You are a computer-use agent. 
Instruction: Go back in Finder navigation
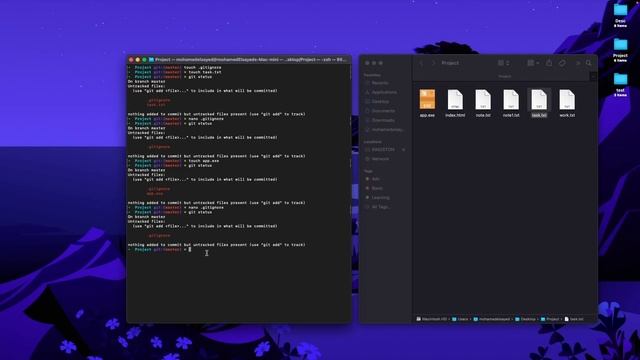pos(422,63)
